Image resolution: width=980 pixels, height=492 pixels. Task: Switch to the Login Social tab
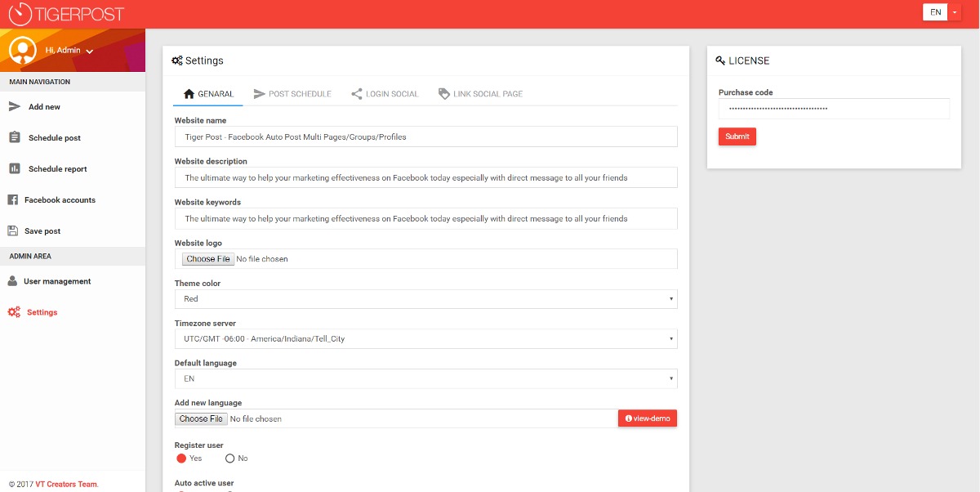[385, 94]
